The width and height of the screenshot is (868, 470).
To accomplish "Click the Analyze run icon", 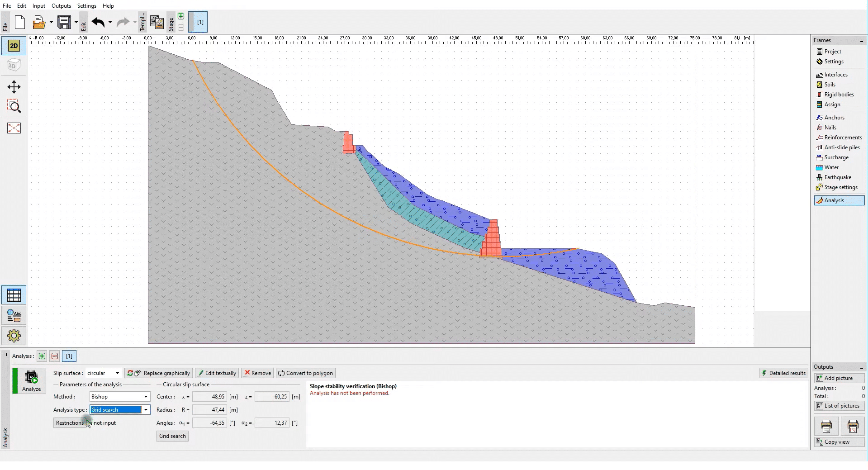I will (31, 380).
